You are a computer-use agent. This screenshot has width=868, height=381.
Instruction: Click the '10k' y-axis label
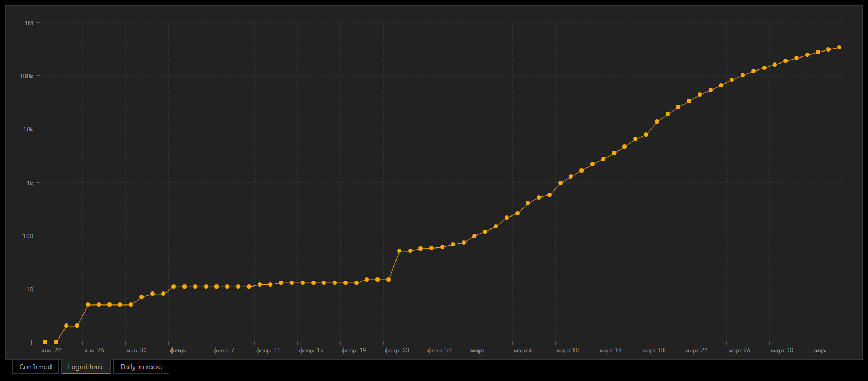[28, 129]
